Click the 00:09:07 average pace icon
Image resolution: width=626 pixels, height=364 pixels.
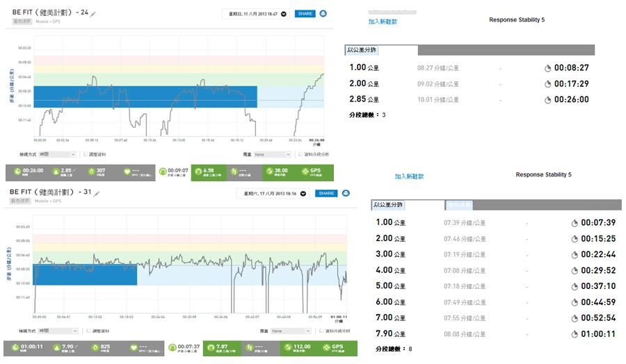click(x=163, y=172)
